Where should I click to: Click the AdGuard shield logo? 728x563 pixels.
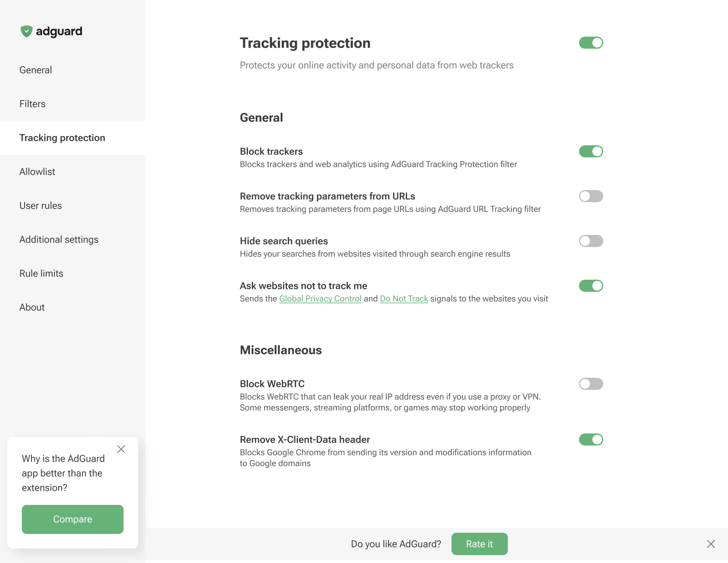point(27,31)
